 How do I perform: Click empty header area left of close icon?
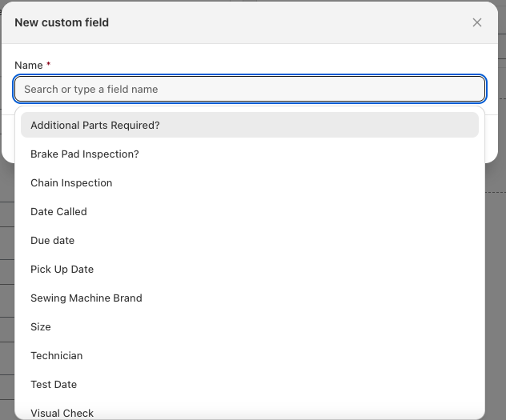point(320,22)
